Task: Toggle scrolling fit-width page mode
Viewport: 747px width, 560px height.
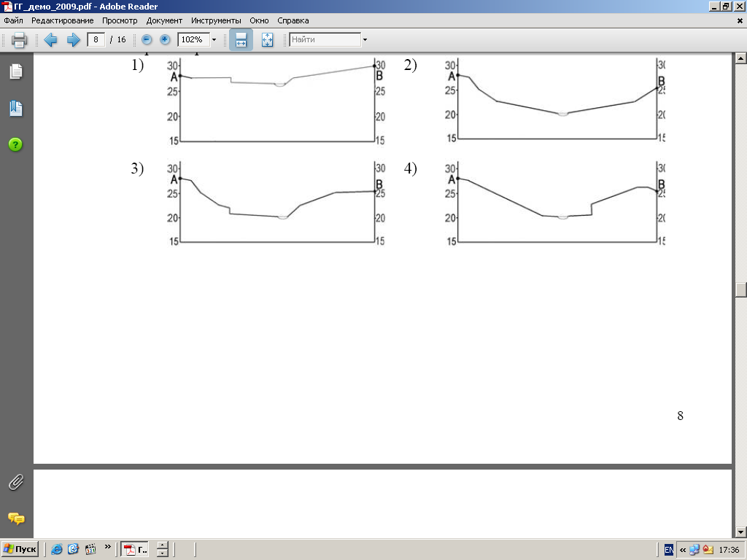Action: click(241, 39)
